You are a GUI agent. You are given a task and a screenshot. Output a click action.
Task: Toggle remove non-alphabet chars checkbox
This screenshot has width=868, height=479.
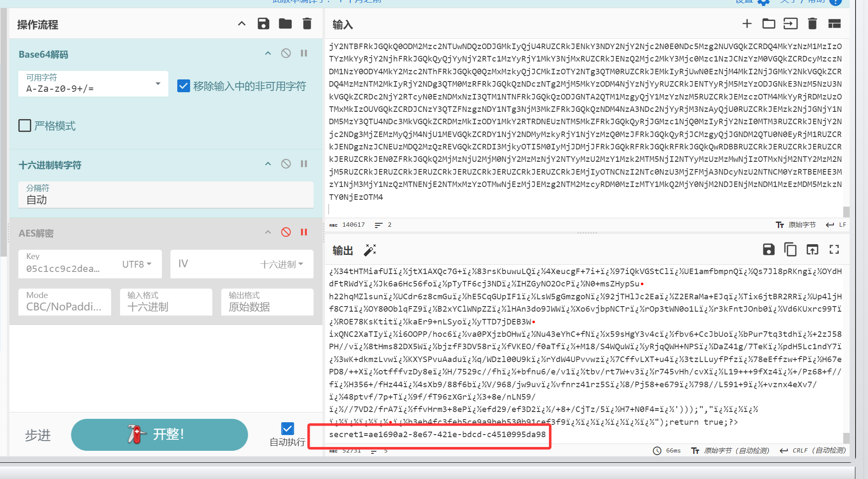coord(184,86)
